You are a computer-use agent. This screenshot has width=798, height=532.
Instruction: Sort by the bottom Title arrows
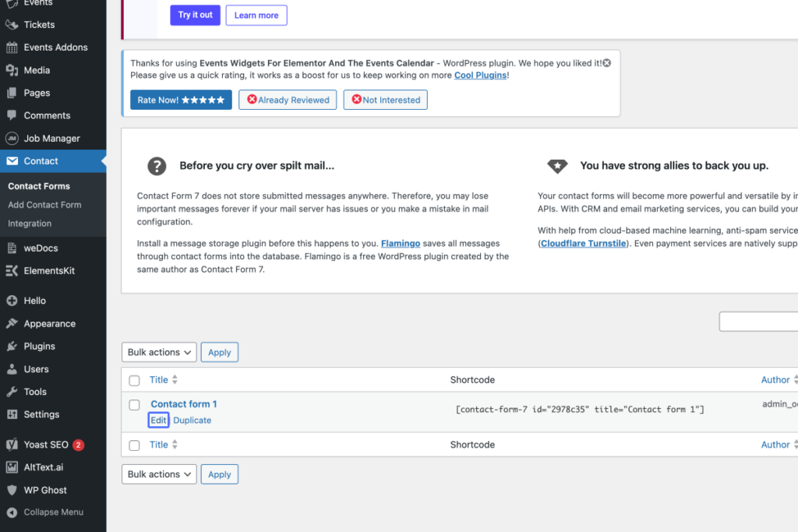pyautogui.click(x=175, y=445)
